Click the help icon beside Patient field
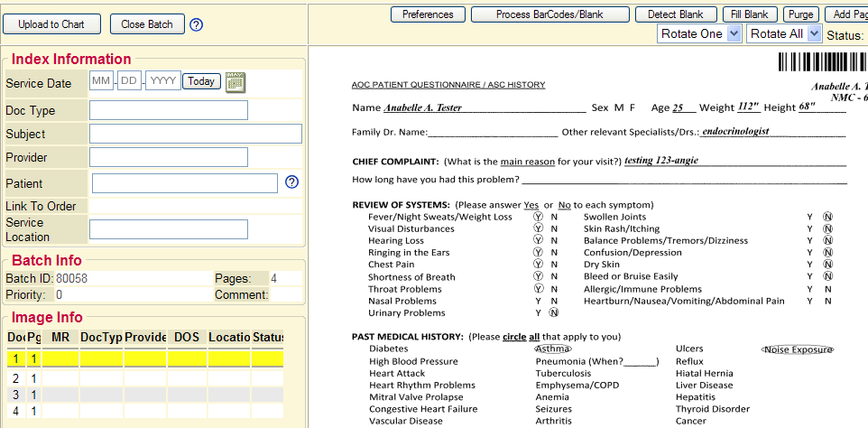This screenshot has height=428, width=868. [291, 182]
